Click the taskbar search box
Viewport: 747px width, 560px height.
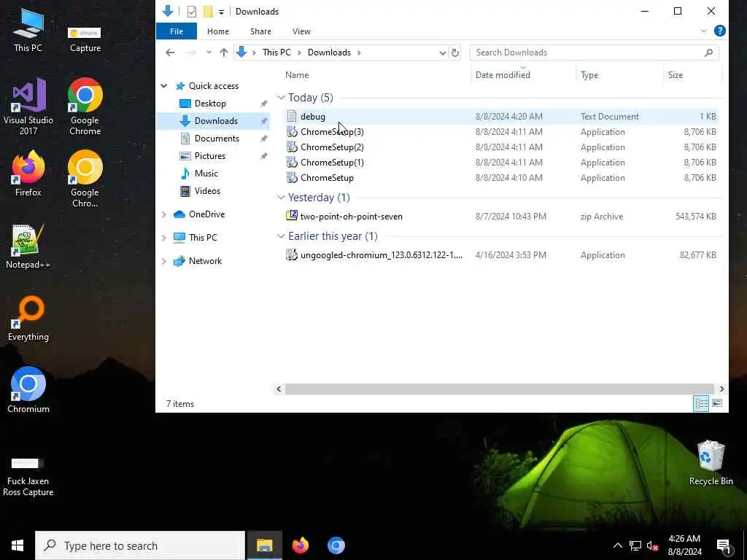pyautogui.click(x=140, y=545)
